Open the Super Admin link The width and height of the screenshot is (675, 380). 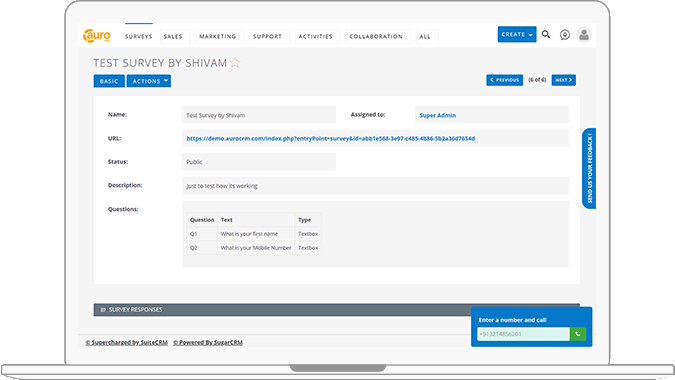tap(437, 115)
